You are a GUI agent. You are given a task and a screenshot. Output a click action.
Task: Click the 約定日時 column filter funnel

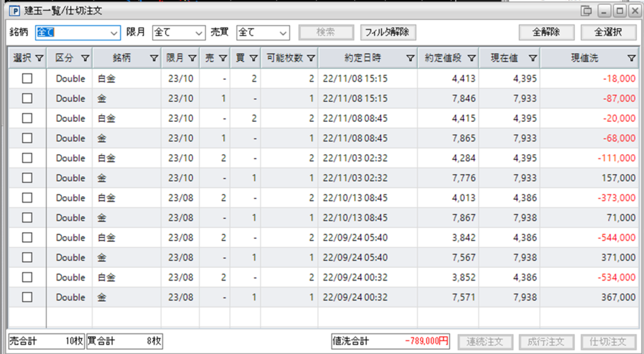pos(410,58)
